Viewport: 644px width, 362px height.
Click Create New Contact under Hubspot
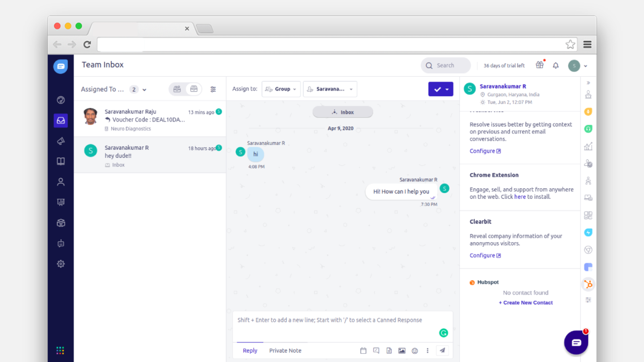point(526,302)
